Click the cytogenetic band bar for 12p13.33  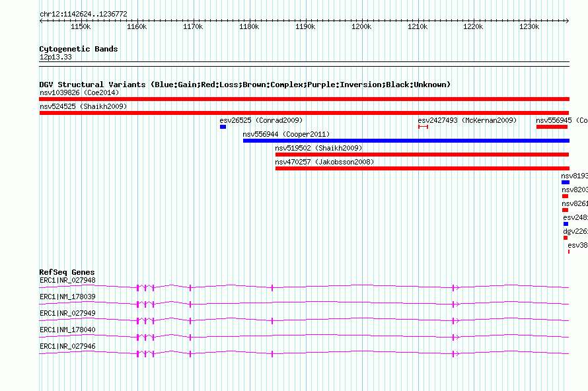pos(304,64)
